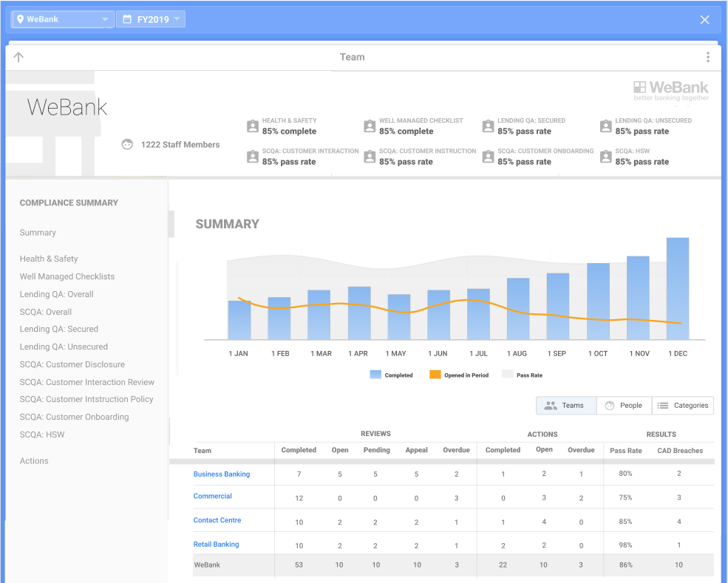Viewport: 728px width, 583px height.
Task: Click the Lending QA: Secured badge icon
Action: [x=488, y=126]
